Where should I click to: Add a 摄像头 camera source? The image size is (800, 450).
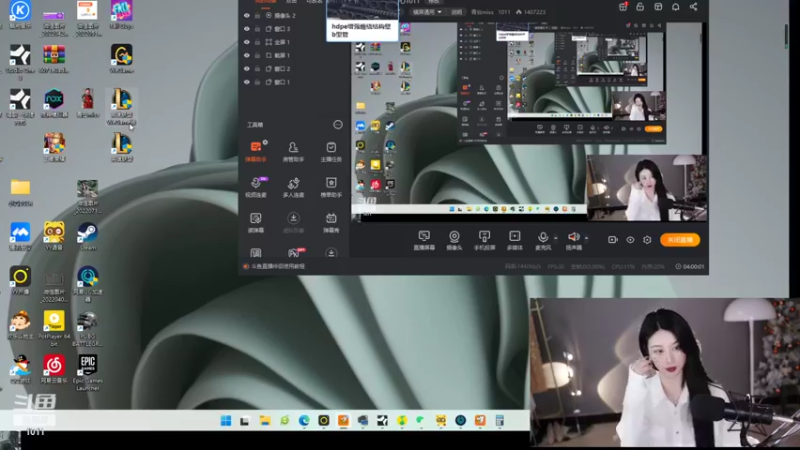coord(454,240)
